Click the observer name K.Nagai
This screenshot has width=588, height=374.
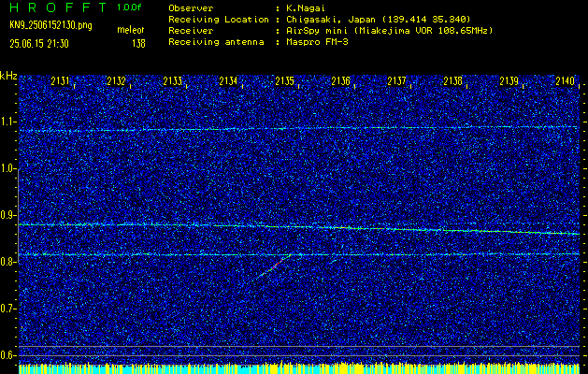point(306,8)
